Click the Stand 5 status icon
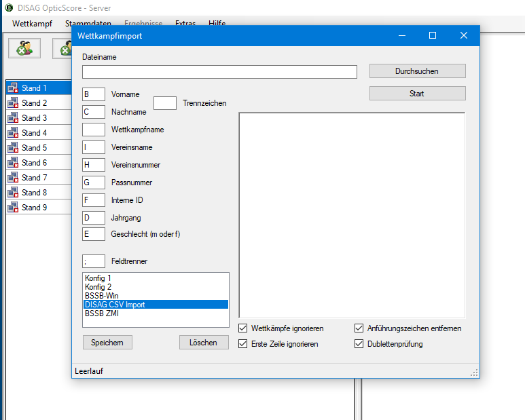The width and height of the screenshot is (525, 420). pos(13,148)
